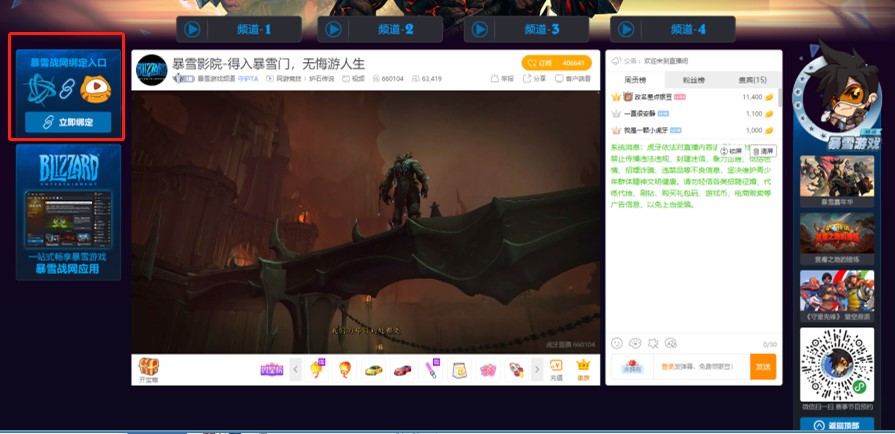The image size is (895, 434).
Task: Open the 粉丝榜 tab
Action: [x=694, y=80]
